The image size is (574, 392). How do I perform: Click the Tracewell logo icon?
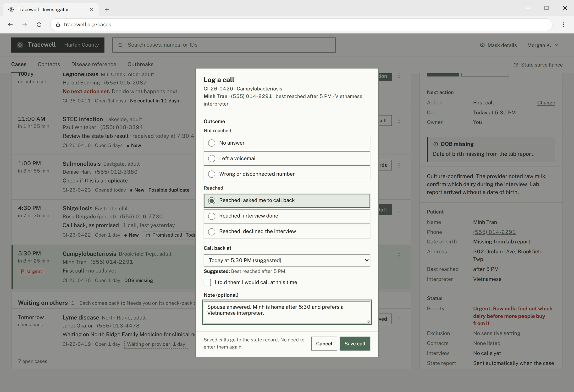tap(20, 45)
